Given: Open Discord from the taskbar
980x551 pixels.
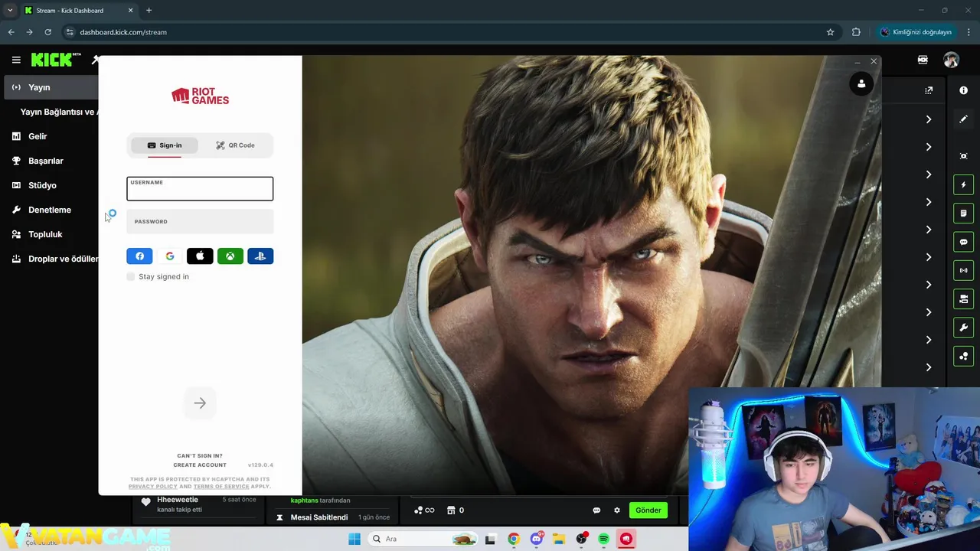Looking at the screenshot, I should click(x=537, y=539).
